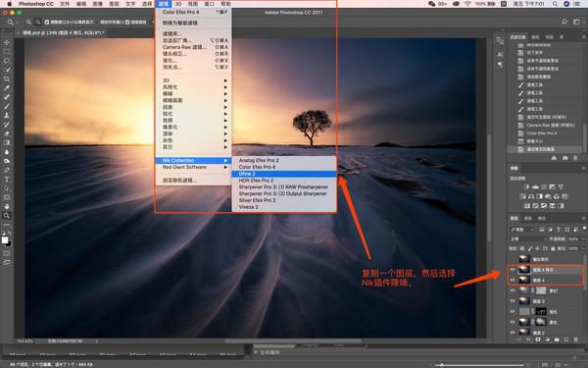Open the Layers panel flyout menu
The height and width of the screenshot is (368, 588).
point(583,218)
